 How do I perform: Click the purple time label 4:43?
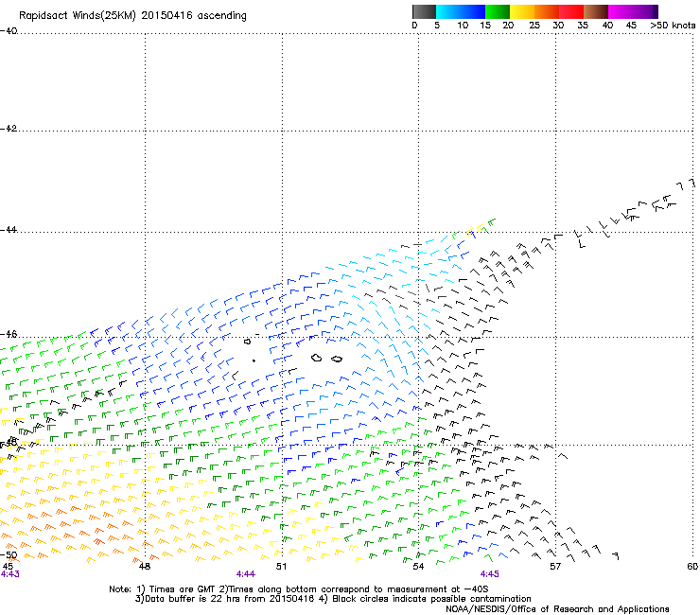[x=9, y=574]
